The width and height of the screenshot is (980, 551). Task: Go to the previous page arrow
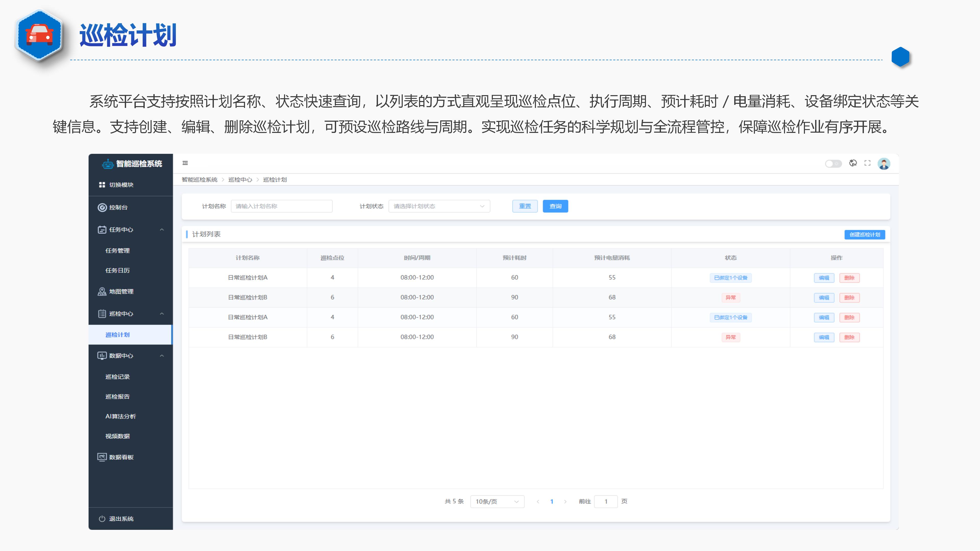[538, 502]
